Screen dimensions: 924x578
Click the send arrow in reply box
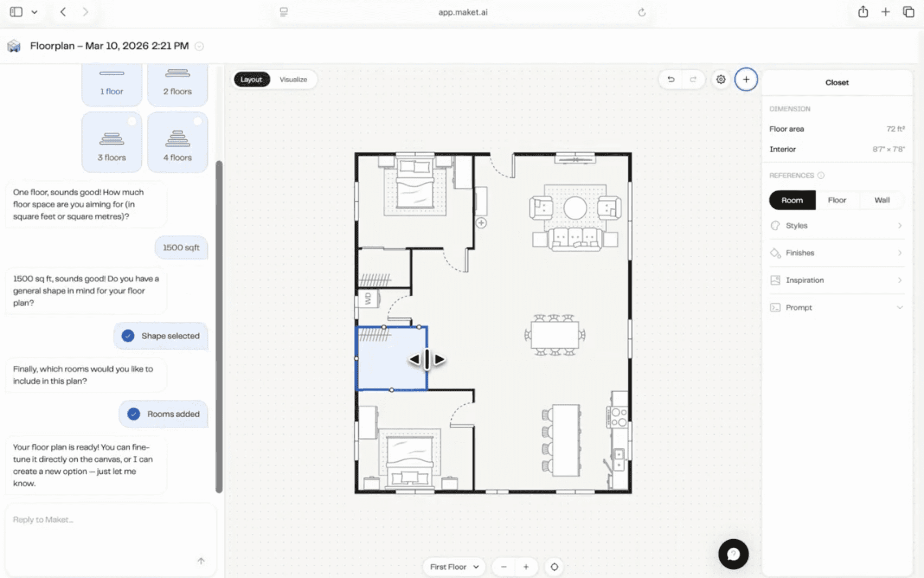[x=201, y=561]
